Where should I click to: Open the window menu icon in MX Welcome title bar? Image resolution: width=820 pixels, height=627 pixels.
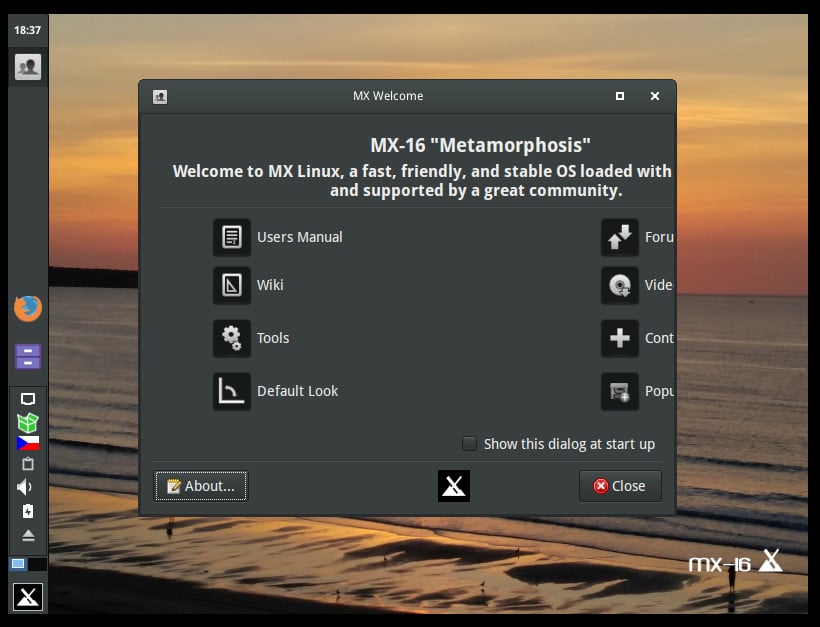click(160, 97)
